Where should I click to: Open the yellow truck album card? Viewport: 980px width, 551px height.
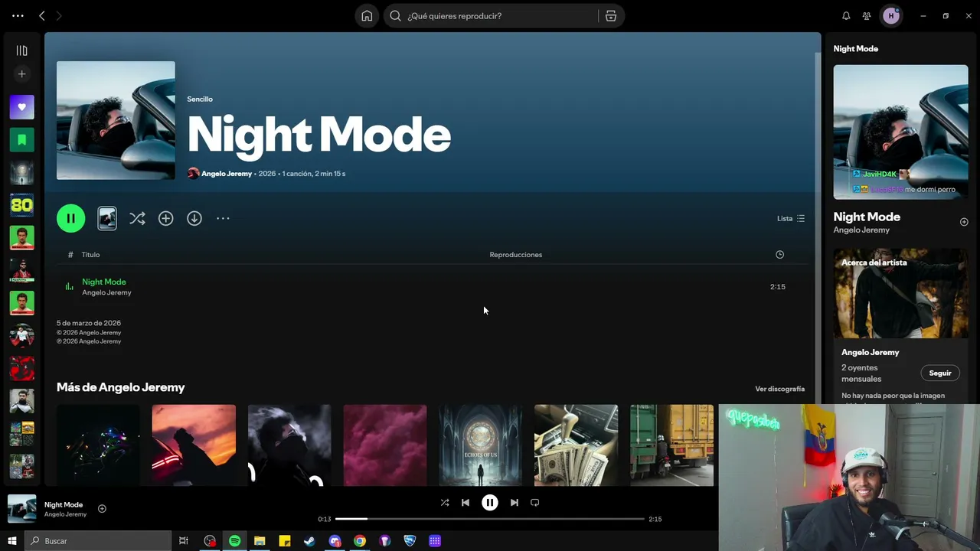[671, 445]
